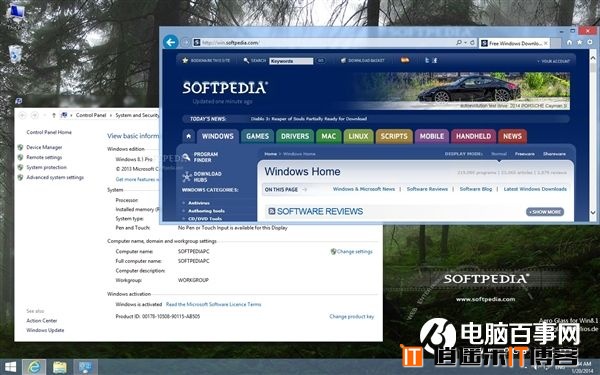
Task: Click the Program Finder magnifier icon
Action: pyautogui.click(x=186, y=157)
